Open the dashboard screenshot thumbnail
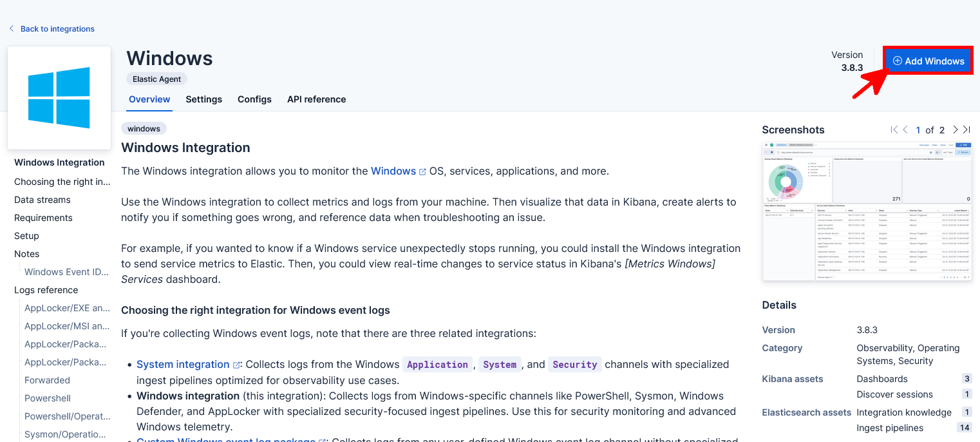 867,211
